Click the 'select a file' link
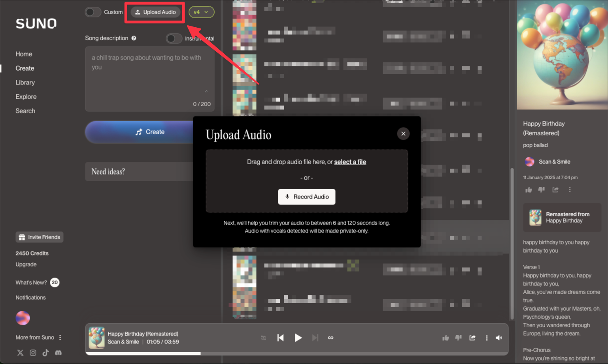 pos(350,162)
